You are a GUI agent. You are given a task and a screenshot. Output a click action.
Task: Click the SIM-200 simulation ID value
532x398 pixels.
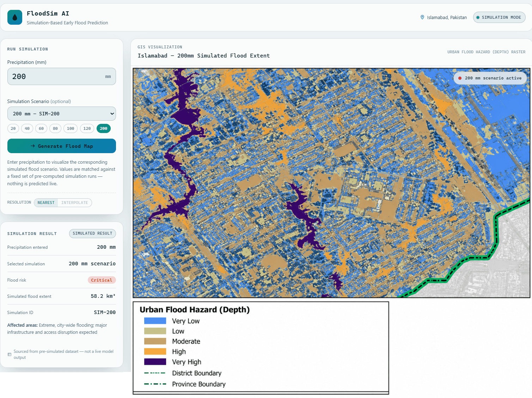coord(105,313)
